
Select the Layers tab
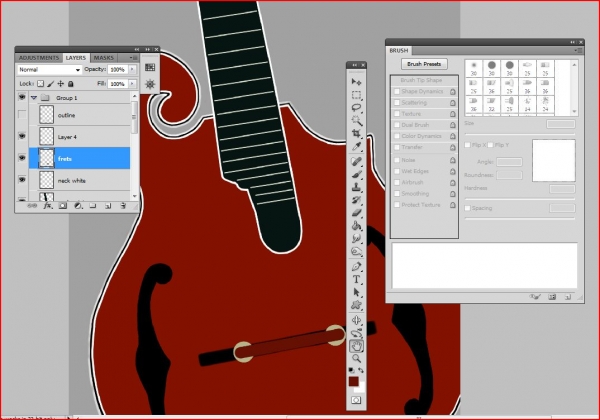tap(76, 58)
